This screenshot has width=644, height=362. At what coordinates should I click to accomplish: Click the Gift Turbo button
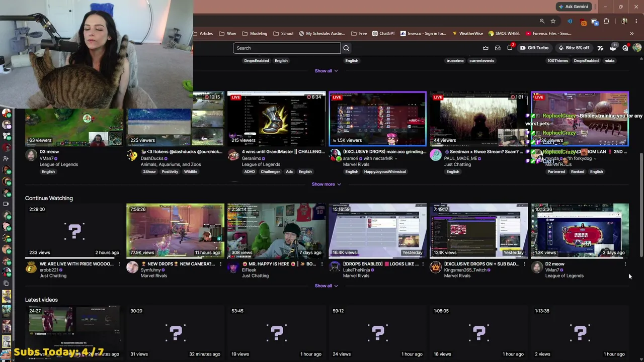click(534, 48)
